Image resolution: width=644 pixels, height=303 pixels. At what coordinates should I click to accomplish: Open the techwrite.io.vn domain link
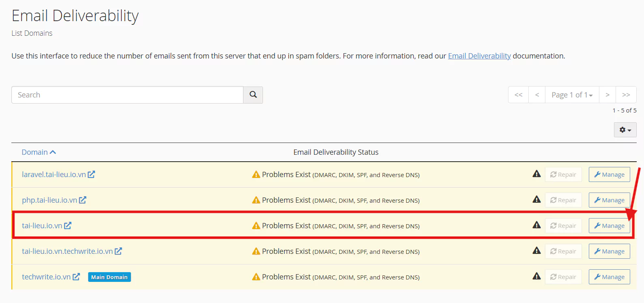pos(46,277)
